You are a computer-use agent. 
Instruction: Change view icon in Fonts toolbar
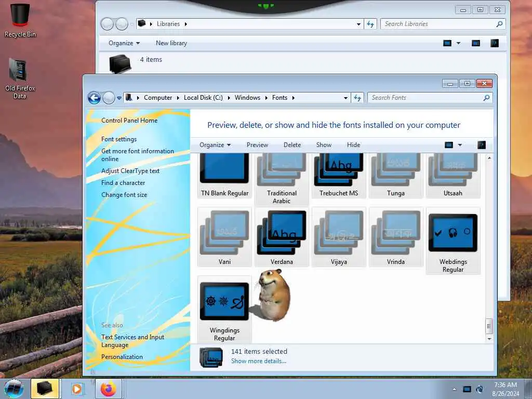click(x=449, y=145)
